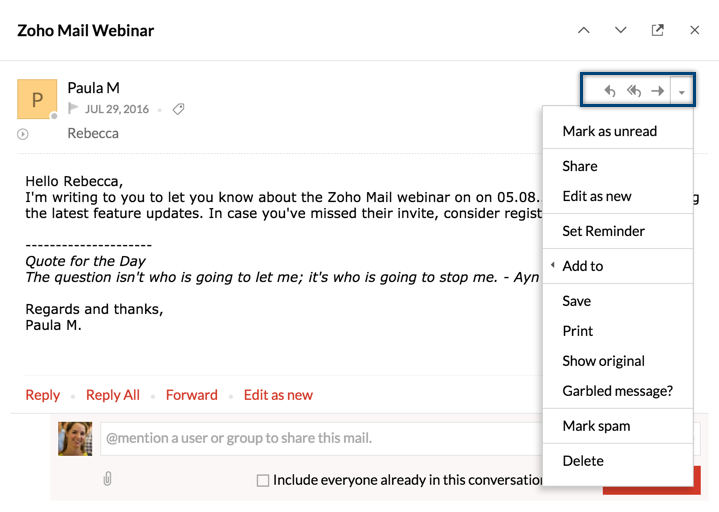Click the attachment paperclip icon
Viewport: 719px width, 512px height.
pyautogui.click(x=107, y=479)
